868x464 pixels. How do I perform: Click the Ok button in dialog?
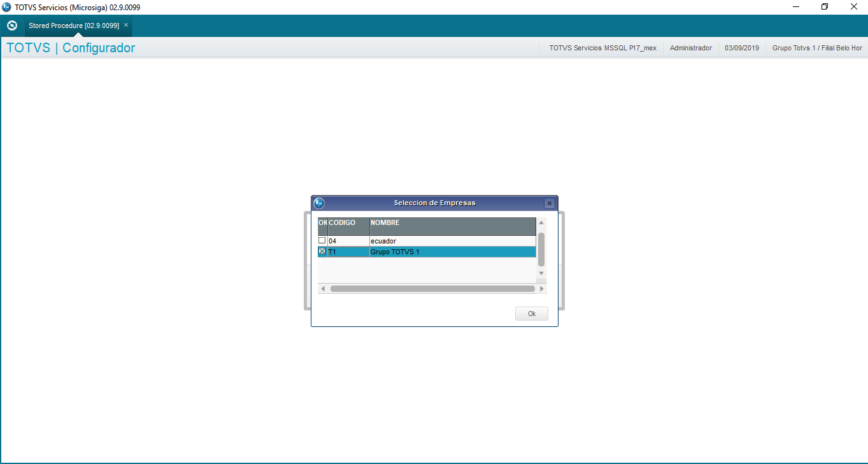(532, 314)
